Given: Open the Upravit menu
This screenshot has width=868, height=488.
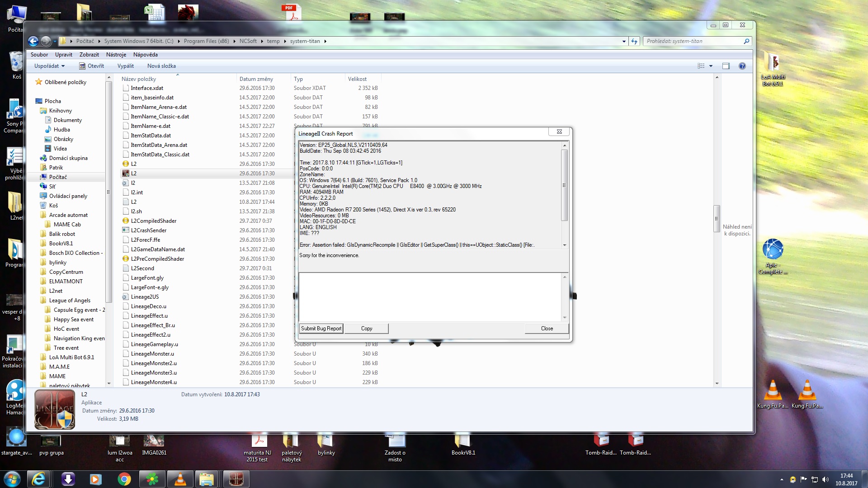Looking at the screenshot, I should pos(64,55).
